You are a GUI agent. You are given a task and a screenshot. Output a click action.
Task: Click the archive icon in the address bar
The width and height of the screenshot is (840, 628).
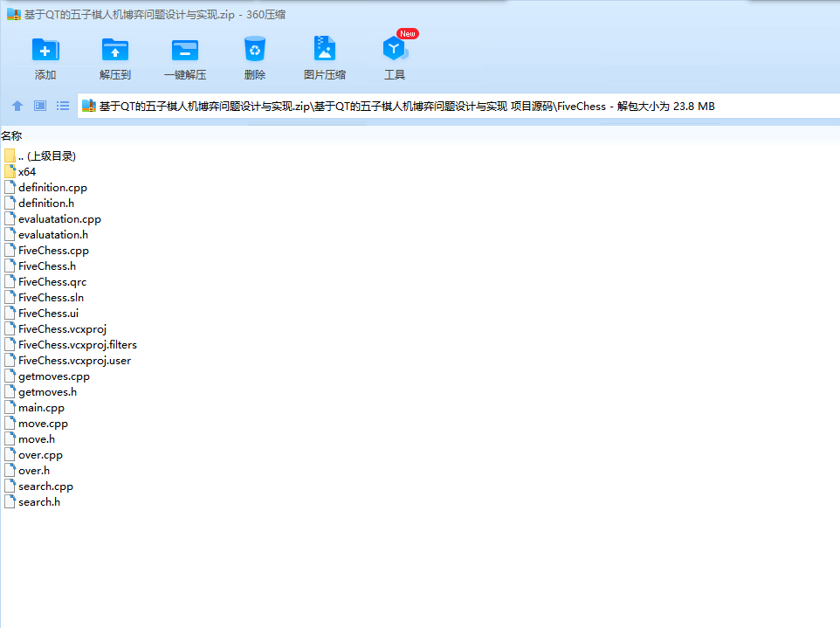tap(89, 106)
